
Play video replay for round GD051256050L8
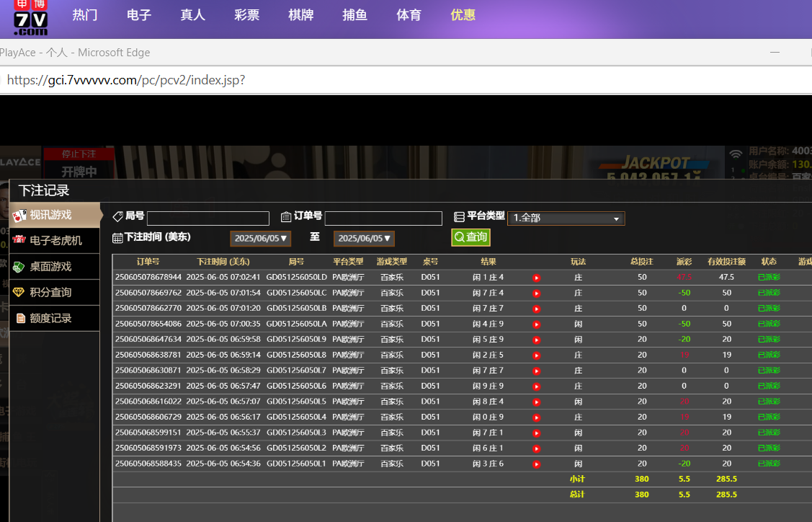coord(536,355)
